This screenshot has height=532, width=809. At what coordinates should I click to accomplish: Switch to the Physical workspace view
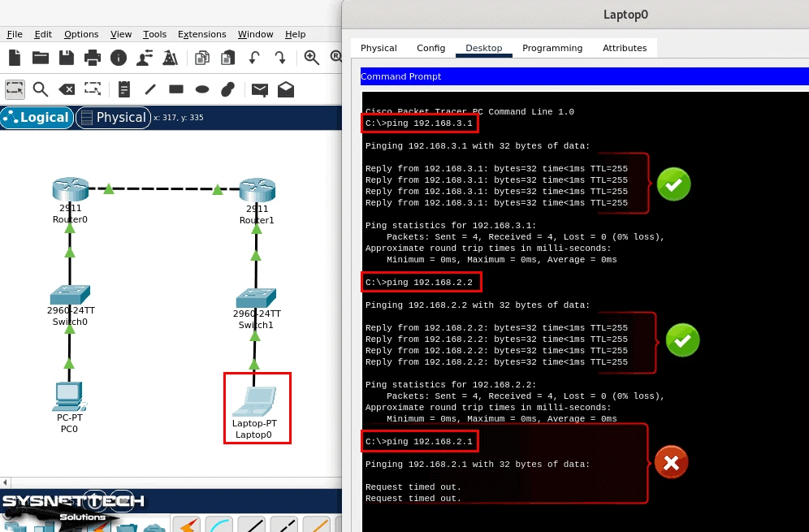click(x=114, y=117)
